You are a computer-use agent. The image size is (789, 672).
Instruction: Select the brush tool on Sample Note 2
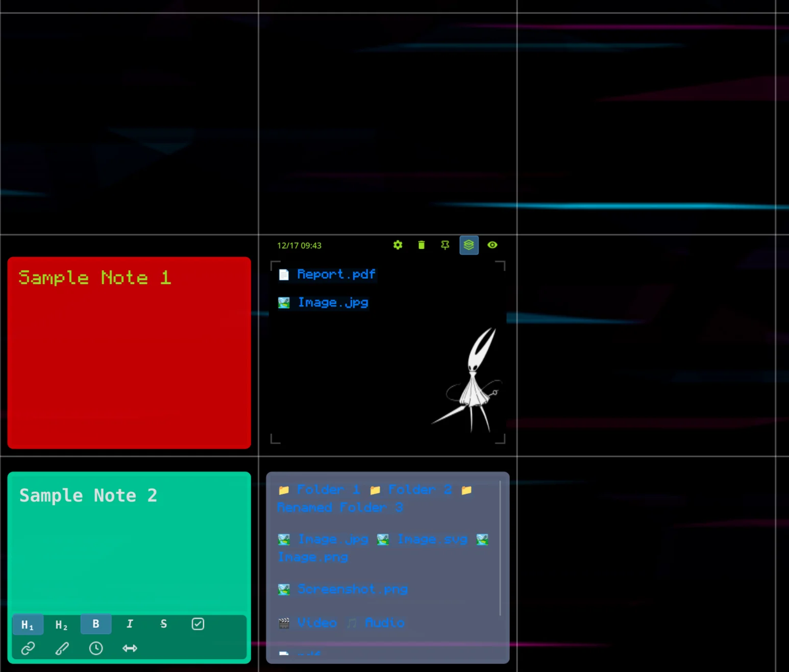pyautogui.click(x=61, y=648)
